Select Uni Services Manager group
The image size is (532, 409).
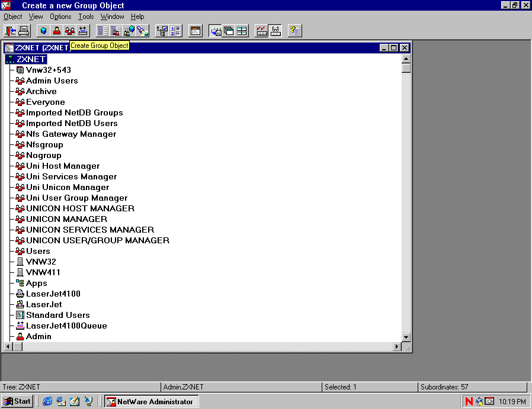pyautogui.click(x=66, y=176)
